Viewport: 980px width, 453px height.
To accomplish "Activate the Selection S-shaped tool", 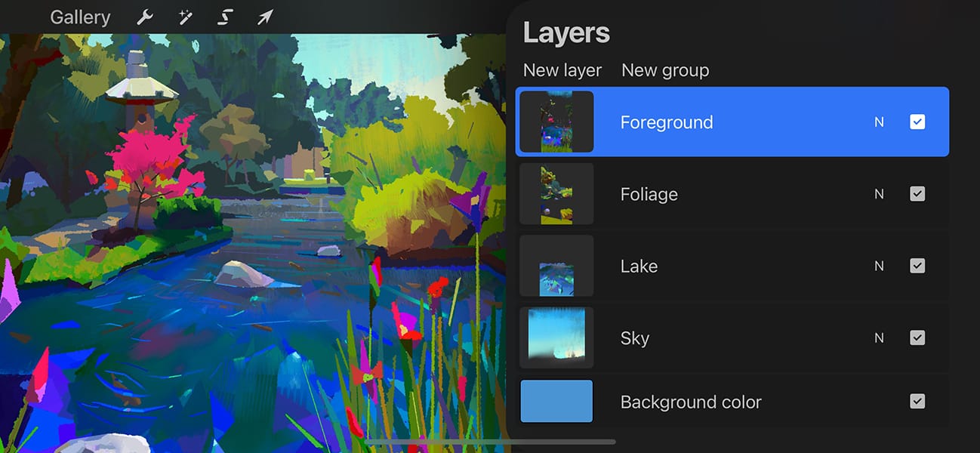I will click(224, 17).
